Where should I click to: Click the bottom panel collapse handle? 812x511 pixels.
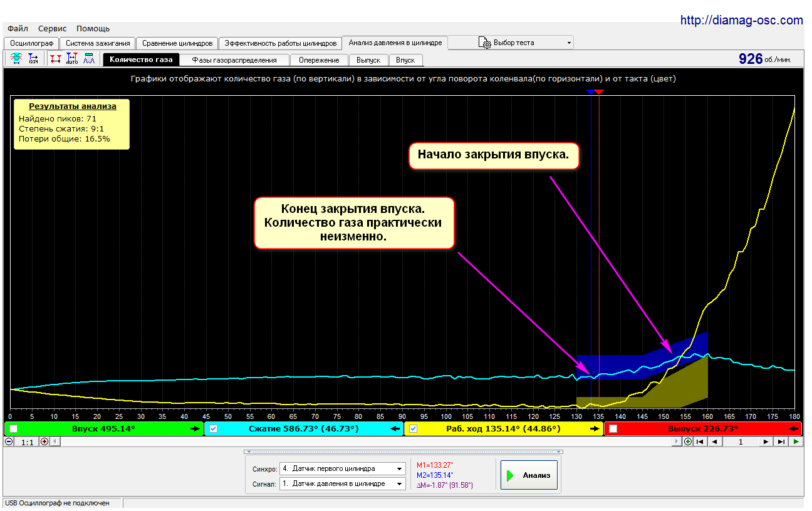(x=403, y=451)
